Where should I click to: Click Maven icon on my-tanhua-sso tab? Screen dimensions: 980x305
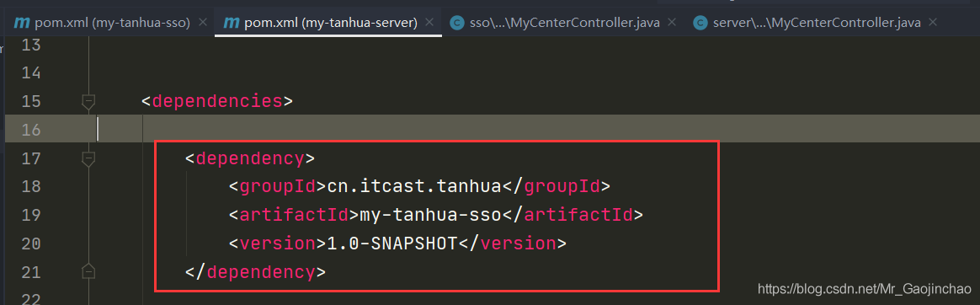coord(22,23)
